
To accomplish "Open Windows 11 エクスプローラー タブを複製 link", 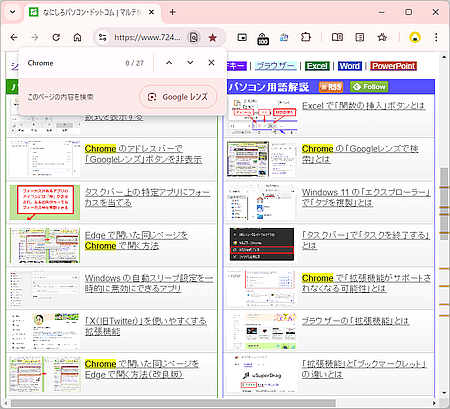I will (x=366, y=197).
